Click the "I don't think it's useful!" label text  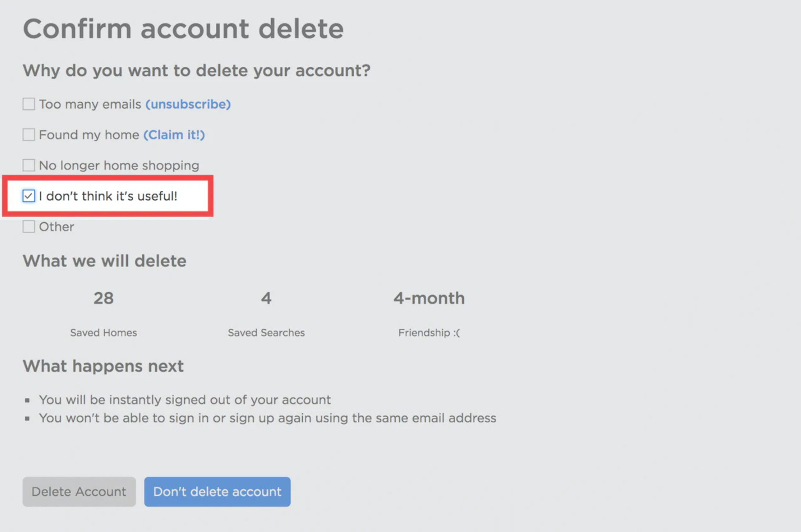(108, 196)
